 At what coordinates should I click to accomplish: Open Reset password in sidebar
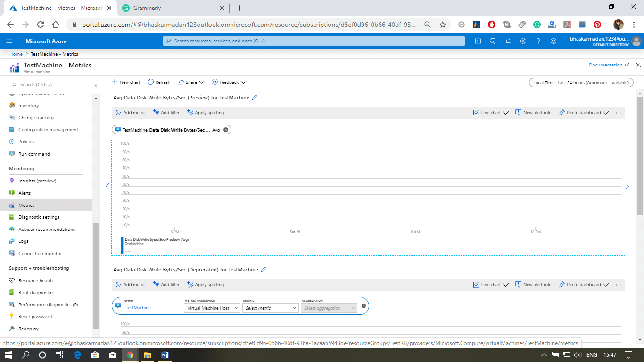tap(35, 317)
